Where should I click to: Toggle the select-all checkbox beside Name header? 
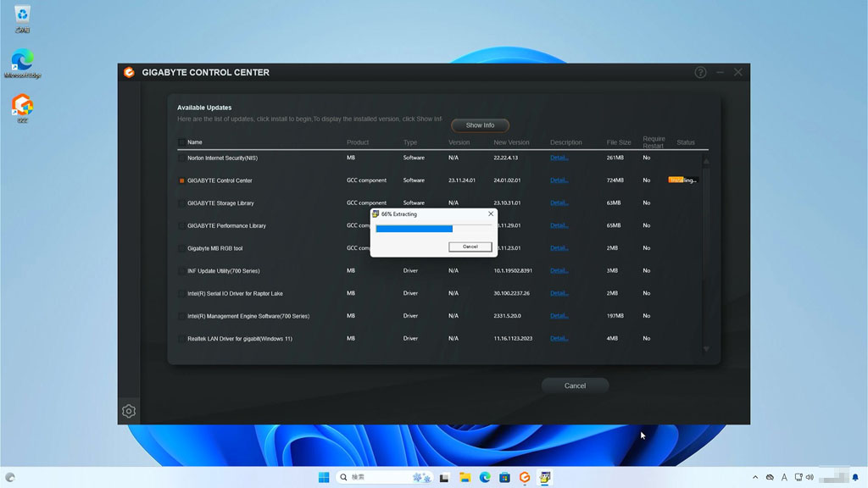(x=181, y=142)
